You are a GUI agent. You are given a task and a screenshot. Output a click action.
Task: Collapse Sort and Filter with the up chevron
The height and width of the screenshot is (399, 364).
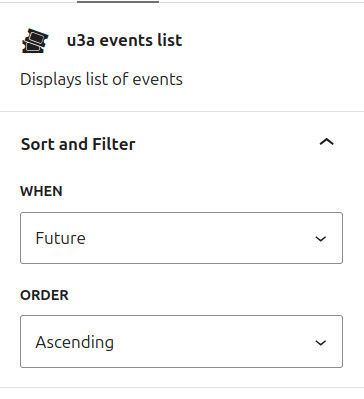coord(326,142)
